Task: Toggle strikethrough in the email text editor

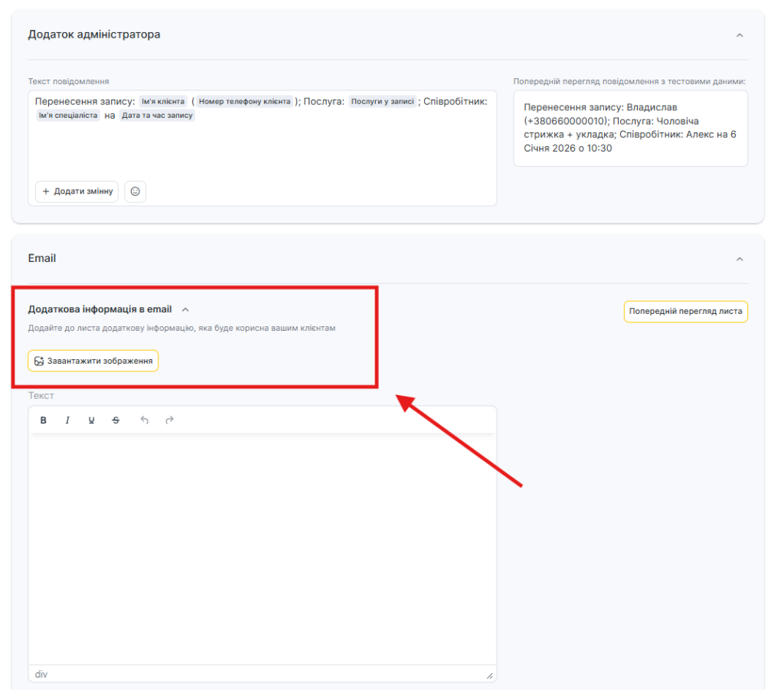Action: (116, 420)
